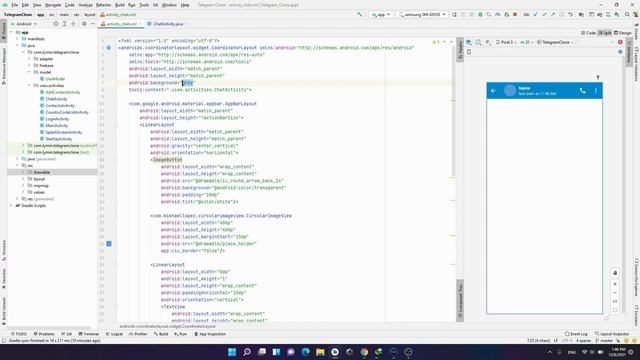Select ChatActivity in project tree
Viewport: 640px width, 360px height.
pos(56,99)
